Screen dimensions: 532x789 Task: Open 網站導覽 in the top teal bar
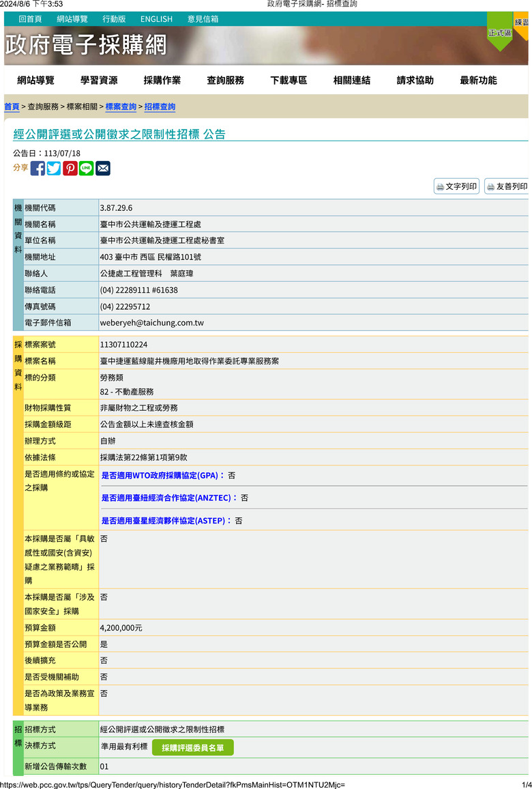tap(72, 19)
